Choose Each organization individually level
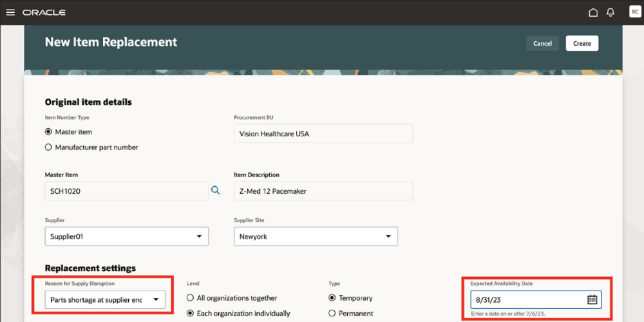Screen dimensions: 644x322 (x=190, y=314)
